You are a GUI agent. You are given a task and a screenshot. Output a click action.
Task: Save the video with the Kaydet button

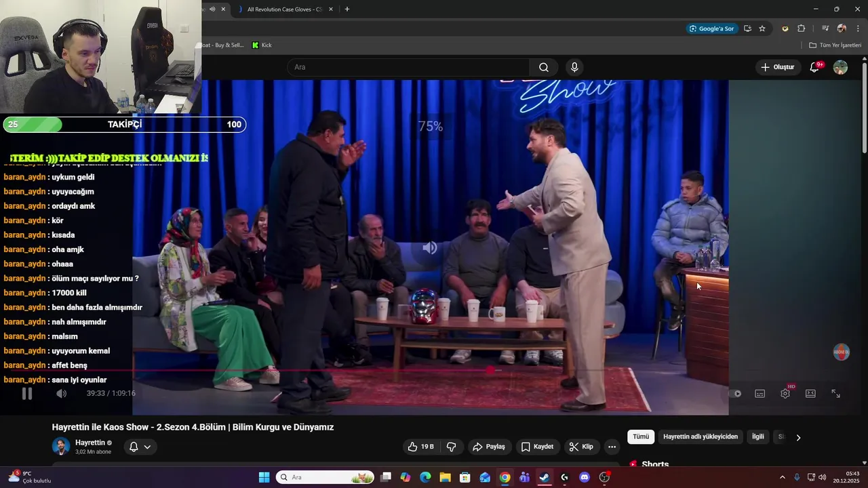pos(537,447)
